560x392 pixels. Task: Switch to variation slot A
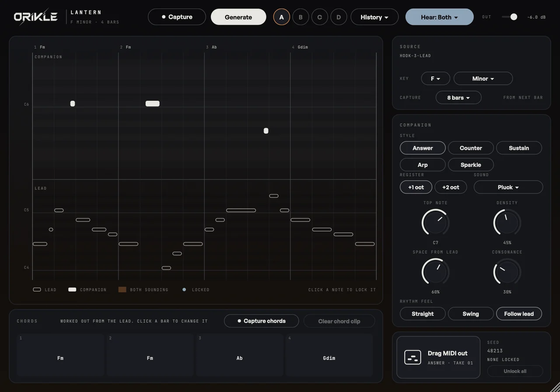coord(282,17)
